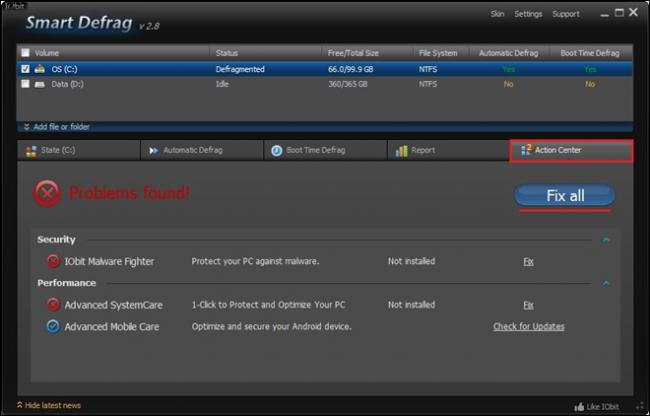
Task: Select the Action Center tab
Action: 571,151
